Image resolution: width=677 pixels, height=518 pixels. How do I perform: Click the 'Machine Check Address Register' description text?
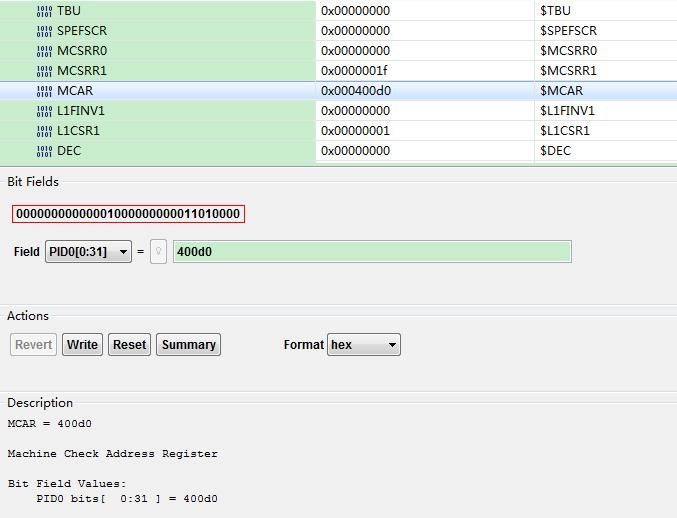coord(113,454)
